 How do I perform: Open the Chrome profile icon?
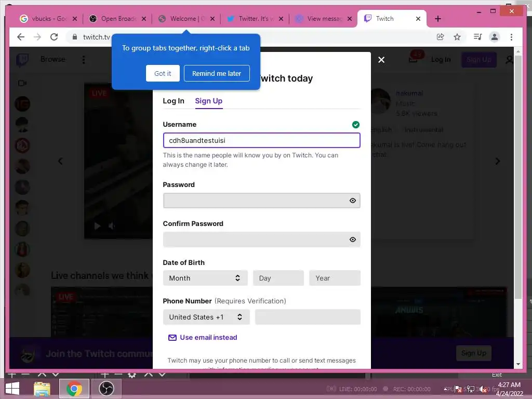coord(495,37)
